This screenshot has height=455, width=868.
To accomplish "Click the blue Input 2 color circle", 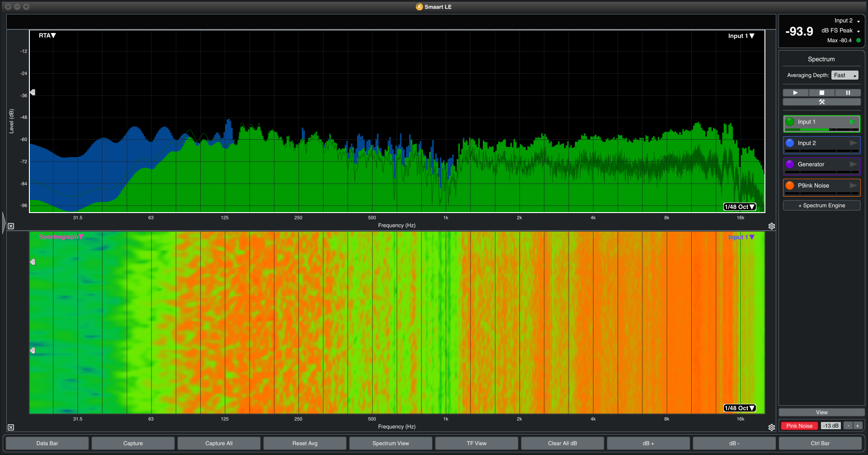I will (x=790, y=143).
